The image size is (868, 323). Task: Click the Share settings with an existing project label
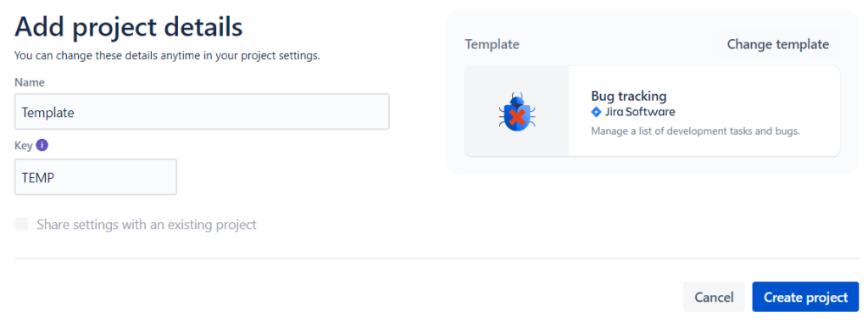coord(147,225)
